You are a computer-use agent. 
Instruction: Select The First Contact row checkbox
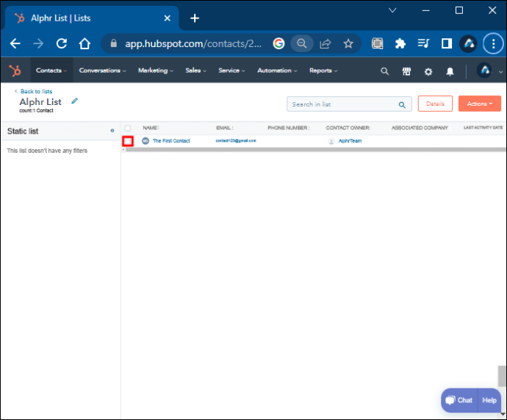[x=128, y=140]
